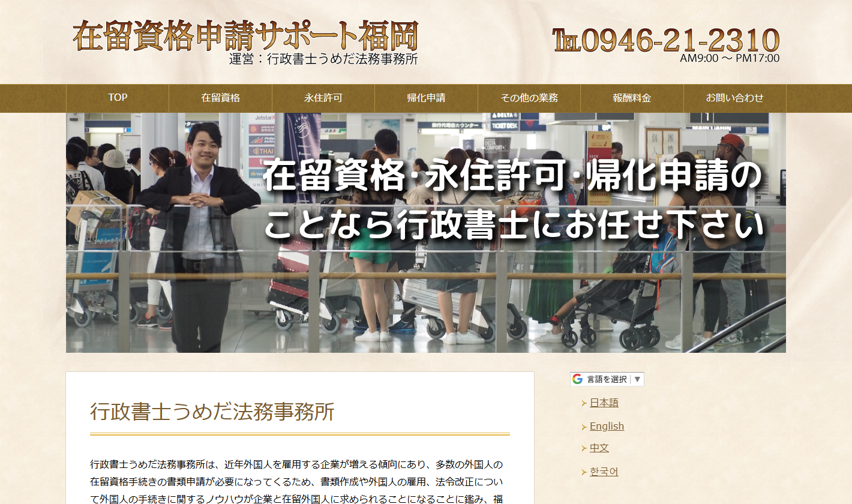The height and width of the screenshot is (504, 852).
Task: Select the 한국어 language link
Action: 604,470
